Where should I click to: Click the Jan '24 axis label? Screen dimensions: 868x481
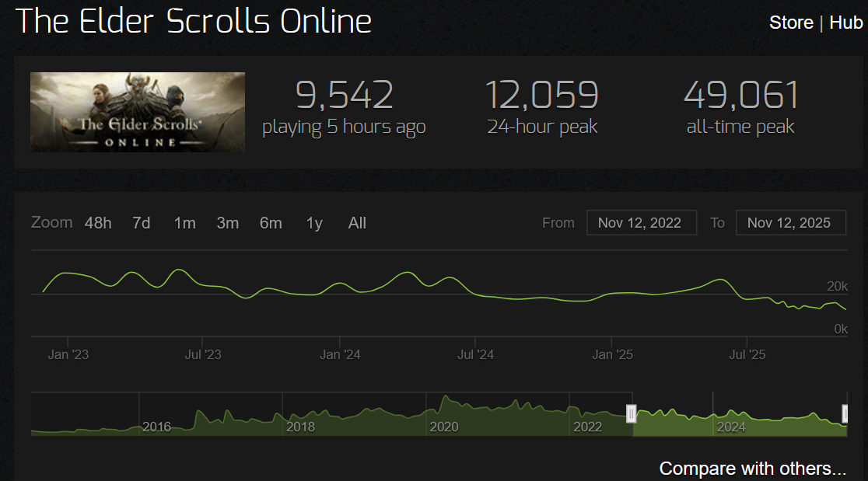(340, 354)
